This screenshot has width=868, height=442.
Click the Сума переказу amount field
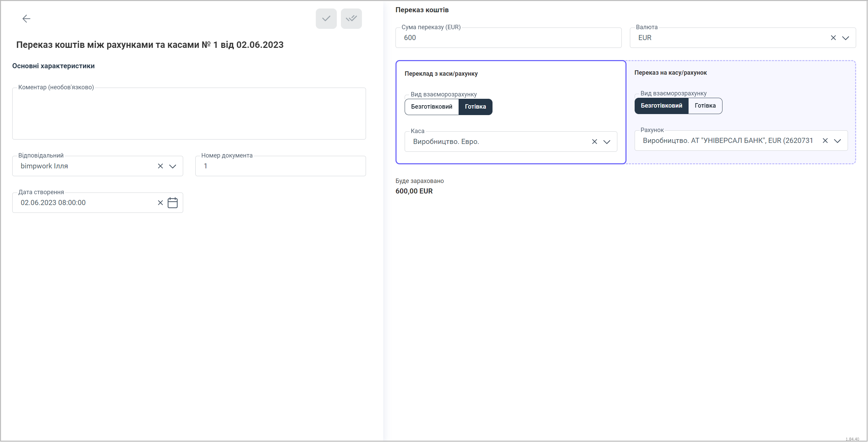click(x=508, y=38)
